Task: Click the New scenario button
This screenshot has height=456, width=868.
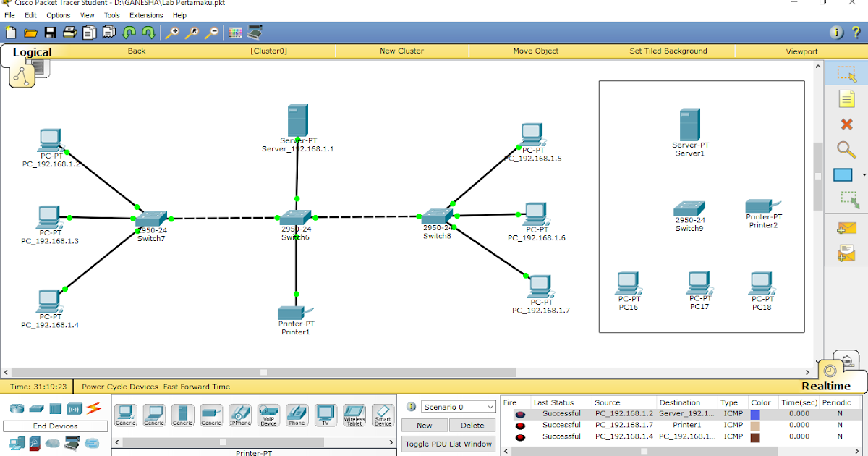Action: (425, 426)
